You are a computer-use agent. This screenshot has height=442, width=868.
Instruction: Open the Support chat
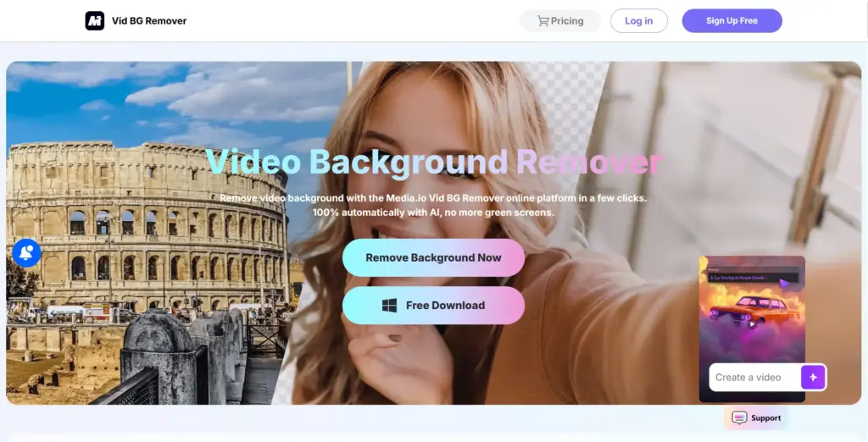click(x=756, y=418)
